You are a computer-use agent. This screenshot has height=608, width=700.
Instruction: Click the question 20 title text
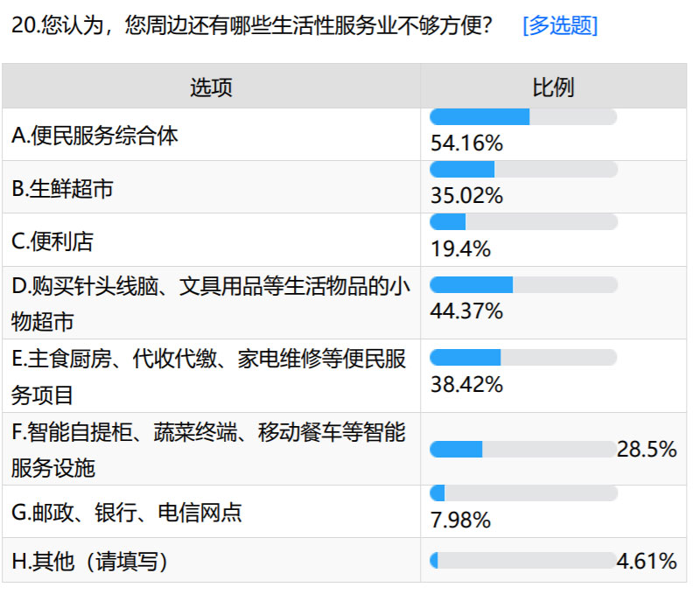(253, 25)
